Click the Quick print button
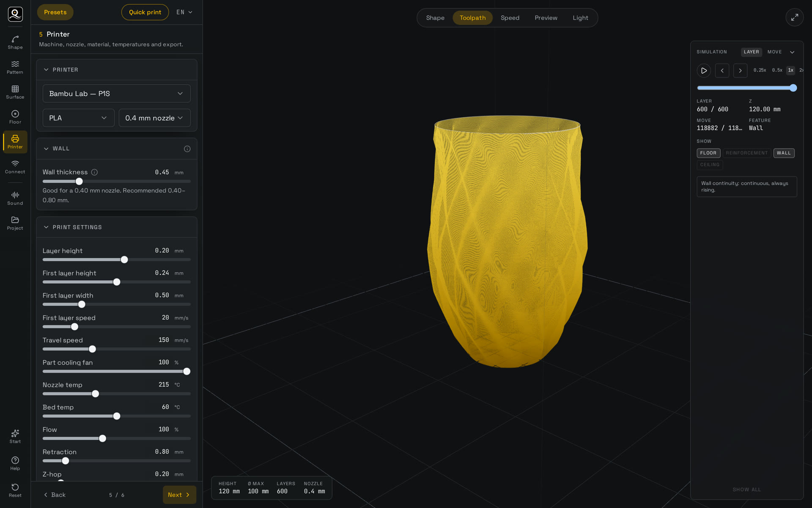This screenshot has height=508, width=812. point(145,12)
